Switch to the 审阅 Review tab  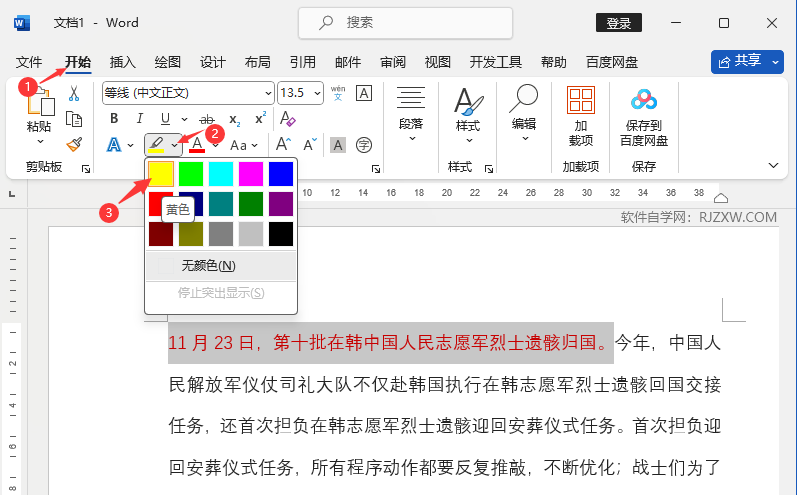(x=393, y=63)
